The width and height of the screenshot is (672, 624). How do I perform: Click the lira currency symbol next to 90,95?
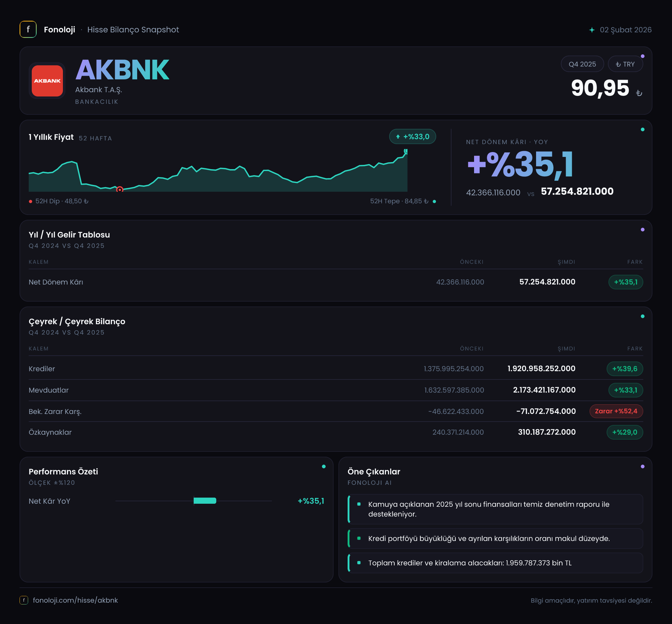click(639, 93)
